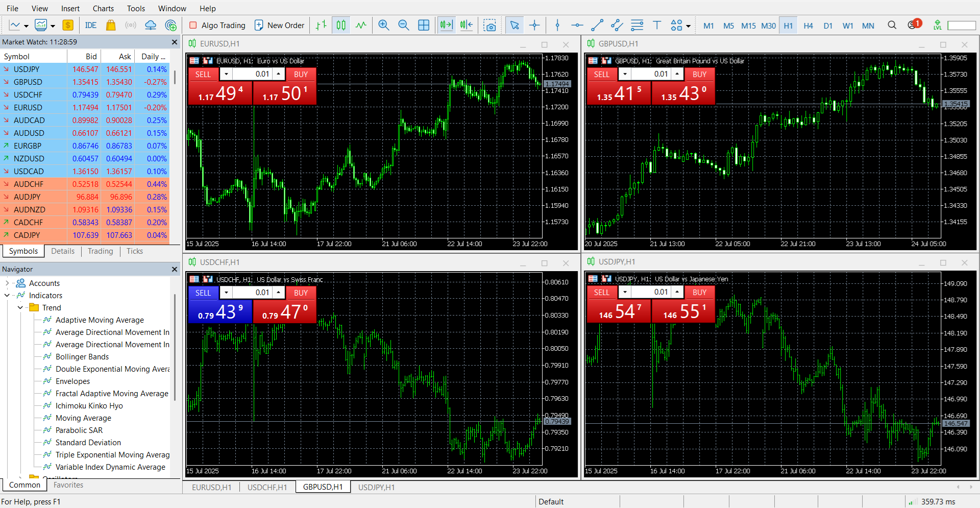Insert a text label object
The width and height of the screenshot is (980, 508).
(657, 25)
